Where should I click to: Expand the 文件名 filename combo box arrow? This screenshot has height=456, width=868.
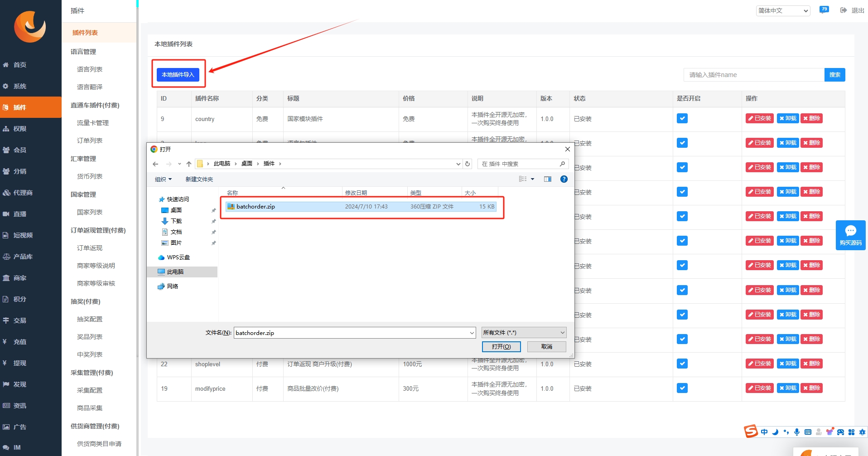click(x=472, y=333)
